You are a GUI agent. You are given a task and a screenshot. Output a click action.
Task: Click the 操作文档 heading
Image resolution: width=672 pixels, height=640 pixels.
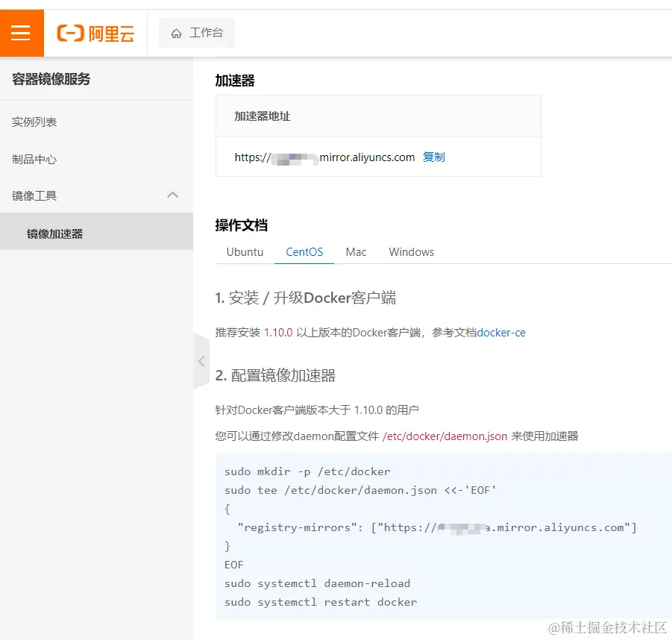click(x=242, y=225)
